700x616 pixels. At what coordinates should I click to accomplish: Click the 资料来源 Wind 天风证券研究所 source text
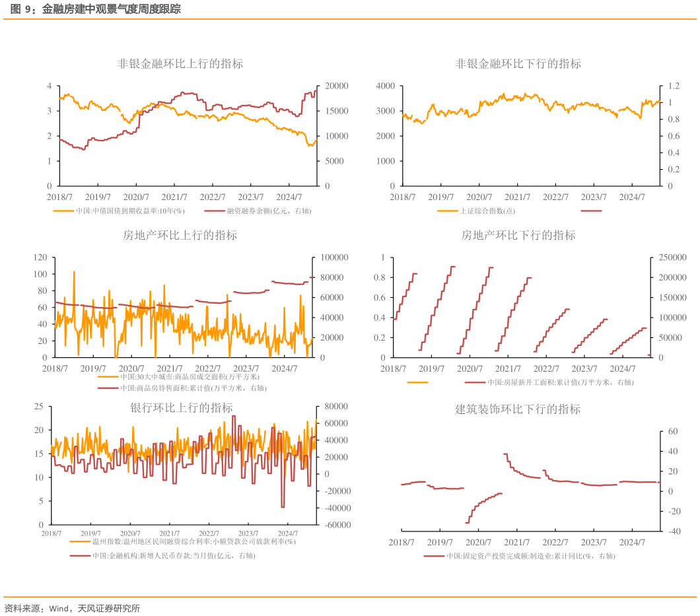click(x=72, y=608)
